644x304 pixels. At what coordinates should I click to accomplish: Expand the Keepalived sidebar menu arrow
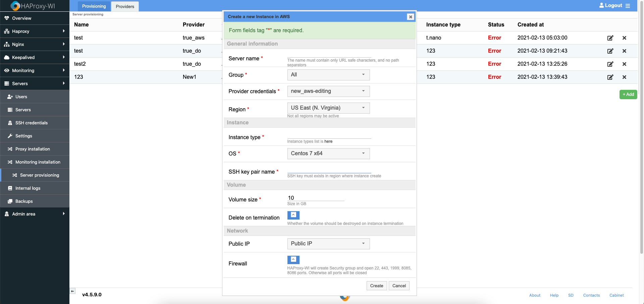[x=64, y=57]
